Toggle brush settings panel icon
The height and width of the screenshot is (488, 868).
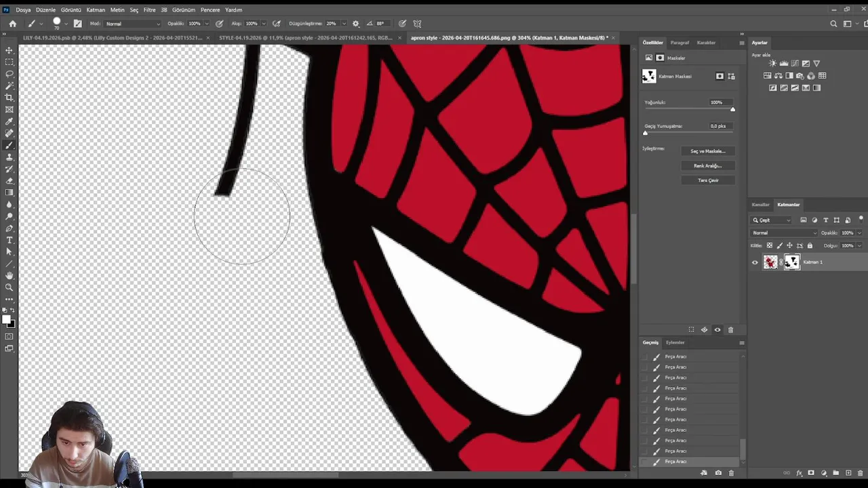coord(77,24)
